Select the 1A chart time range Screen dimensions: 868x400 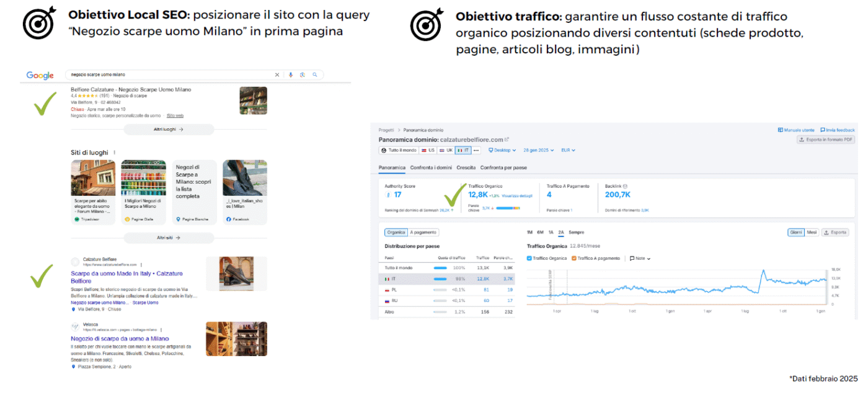coord(551,233)
